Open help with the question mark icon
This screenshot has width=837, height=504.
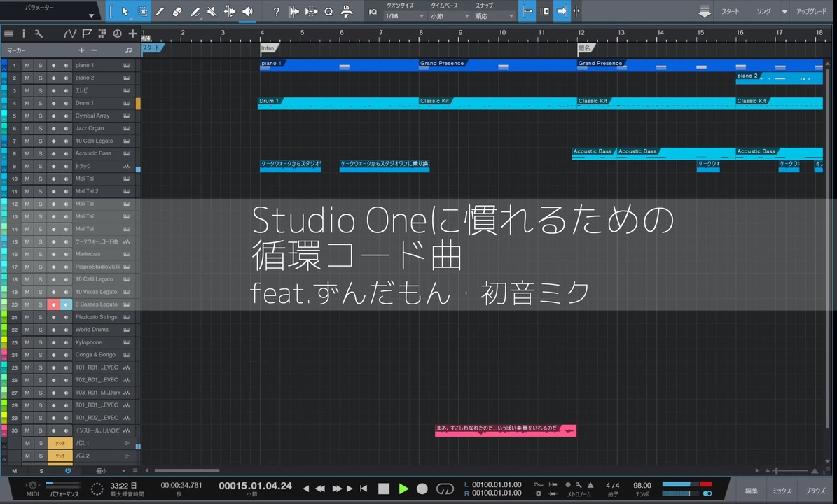click(x=276, y=11)
